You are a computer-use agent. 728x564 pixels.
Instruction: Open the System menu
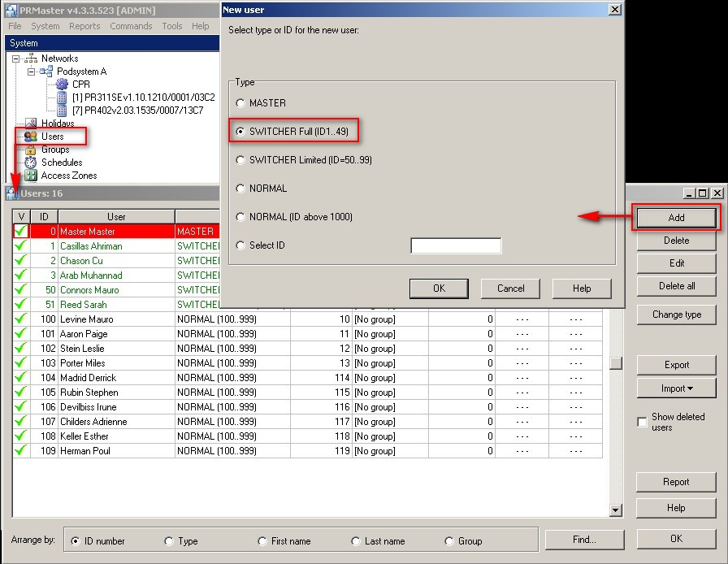tap(45, 26)
